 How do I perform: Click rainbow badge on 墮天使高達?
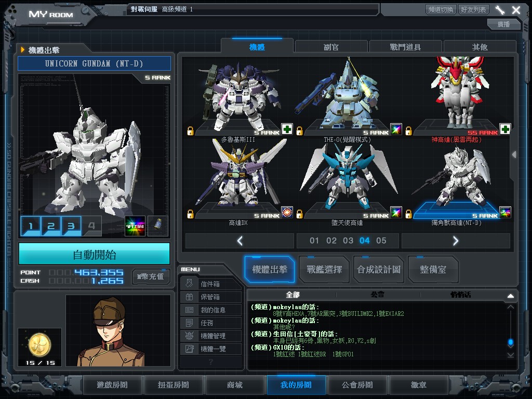pyautogui.click(x=396, y=212)
